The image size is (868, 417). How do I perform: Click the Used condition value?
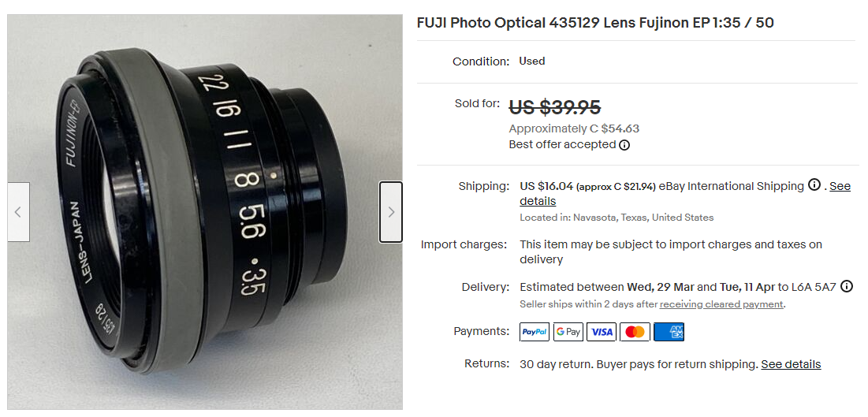click(532, 61)
